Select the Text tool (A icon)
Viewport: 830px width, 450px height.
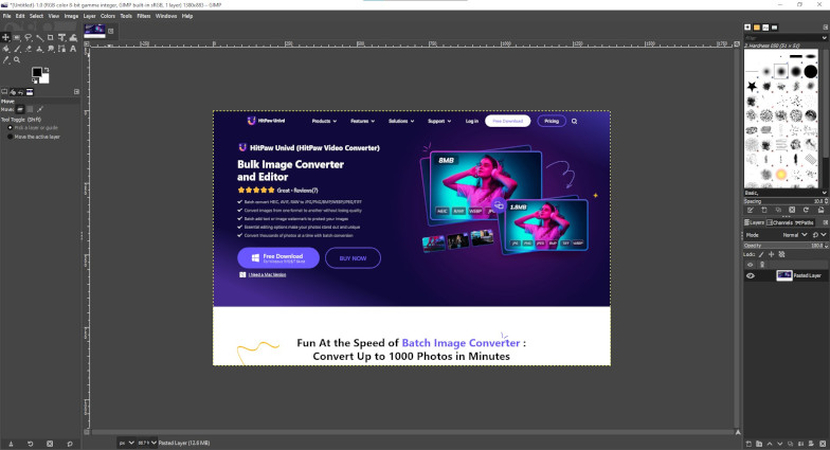(x=73, y=49)
